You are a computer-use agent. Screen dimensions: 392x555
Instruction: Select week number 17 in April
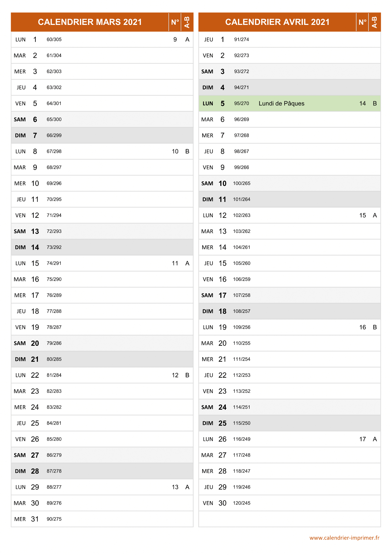362,439
